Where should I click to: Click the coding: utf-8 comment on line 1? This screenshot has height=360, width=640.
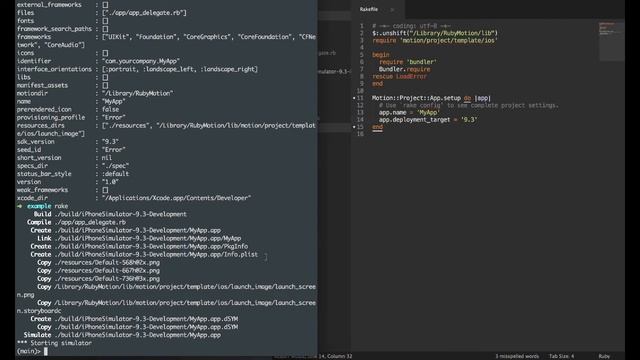411,26
